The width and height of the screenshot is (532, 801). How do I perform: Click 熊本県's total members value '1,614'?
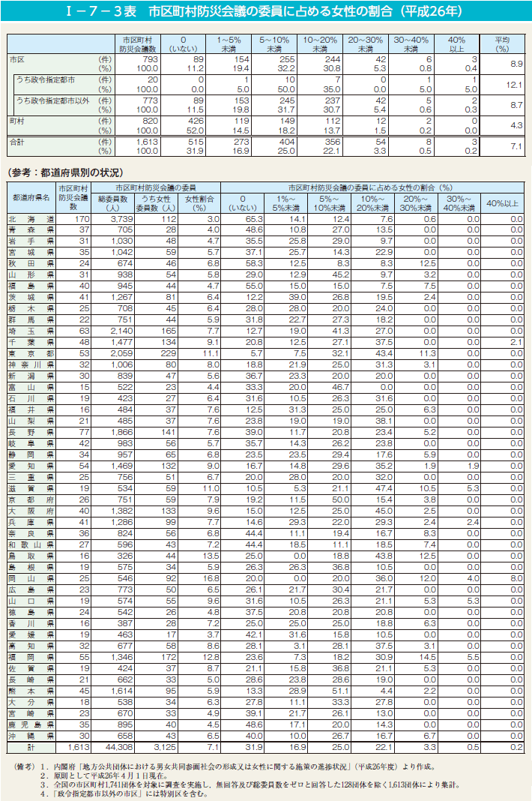[122, 691]
